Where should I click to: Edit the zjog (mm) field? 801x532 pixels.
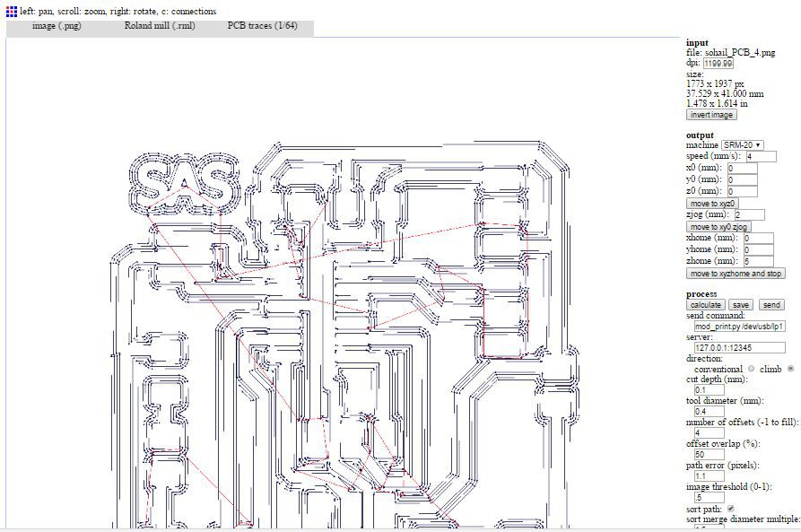pos(749,214)
